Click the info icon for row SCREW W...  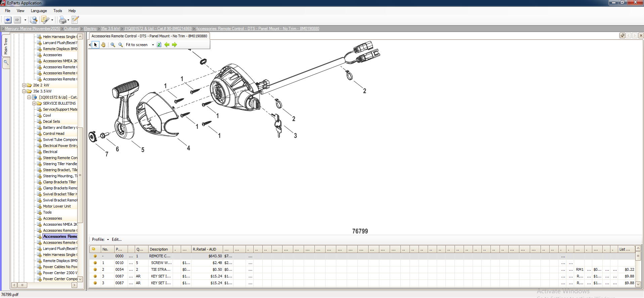(95, 263)
